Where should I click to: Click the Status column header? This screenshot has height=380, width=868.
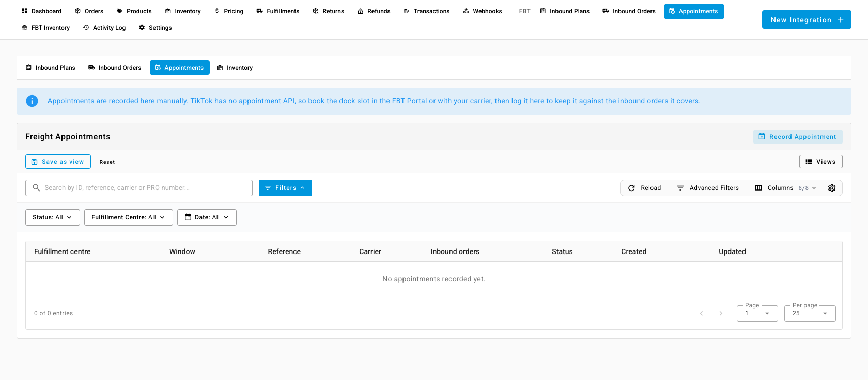coord(562,251)
